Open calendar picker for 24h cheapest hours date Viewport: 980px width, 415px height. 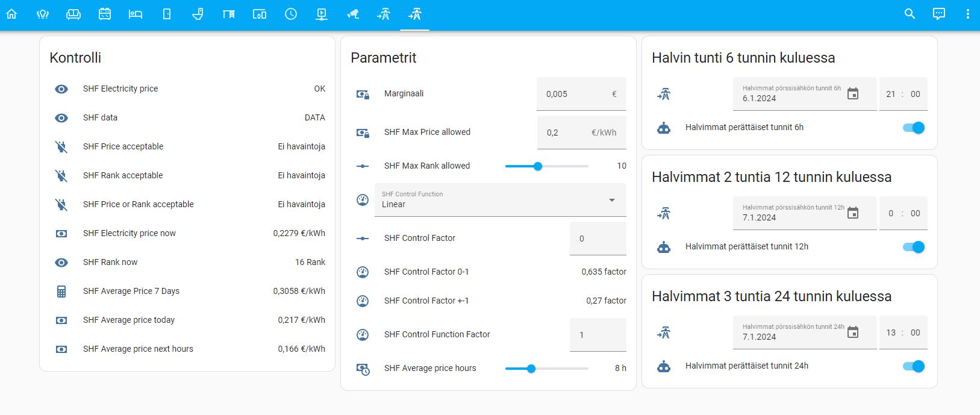(x=852, y=332)
